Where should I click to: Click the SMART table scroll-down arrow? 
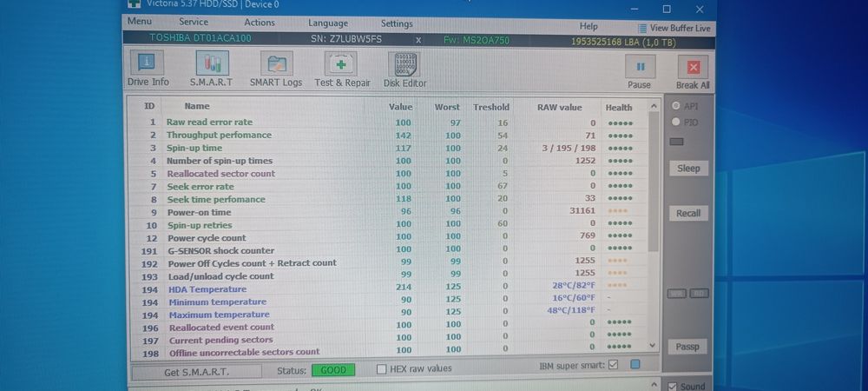[x=653, y=346]
